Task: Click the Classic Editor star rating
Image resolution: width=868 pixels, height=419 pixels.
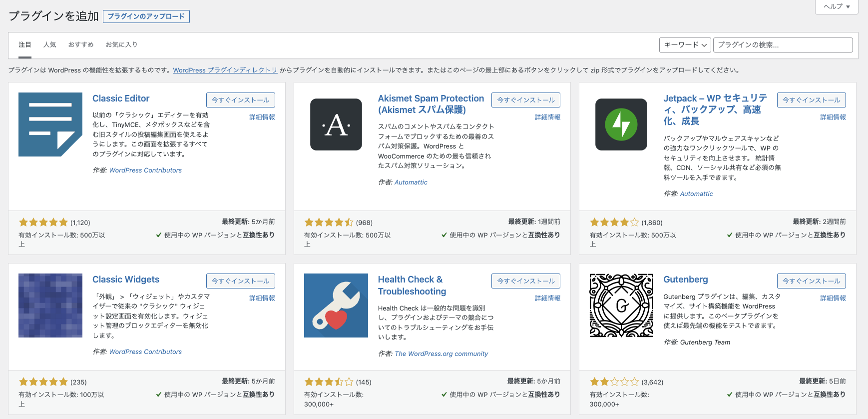Action: point(43,222)
